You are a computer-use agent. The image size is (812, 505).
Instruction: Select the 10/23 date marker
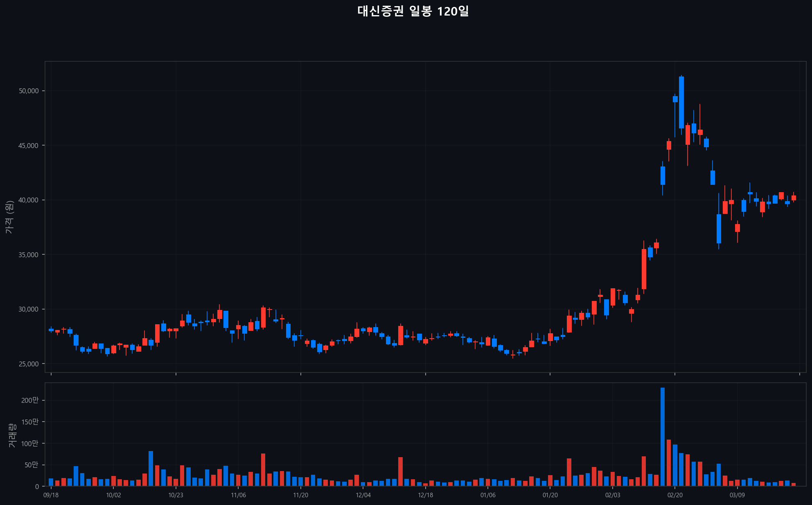[x=176, y=495]
